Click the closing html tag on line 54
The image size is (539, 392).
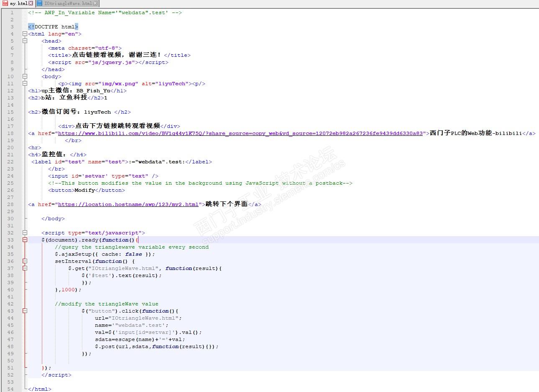click(x=40, y=389)
